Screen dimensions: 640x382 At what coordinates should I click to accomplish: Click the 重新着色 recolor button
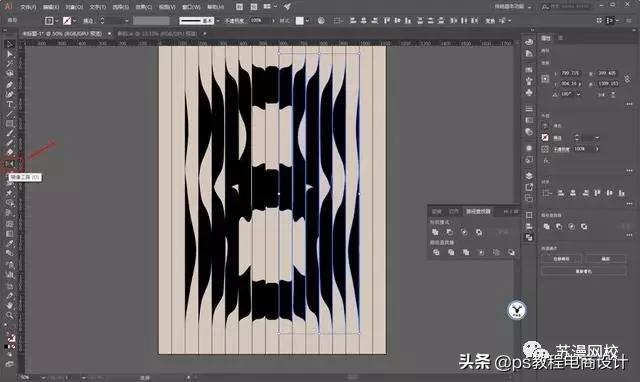(x=584, y=271)
